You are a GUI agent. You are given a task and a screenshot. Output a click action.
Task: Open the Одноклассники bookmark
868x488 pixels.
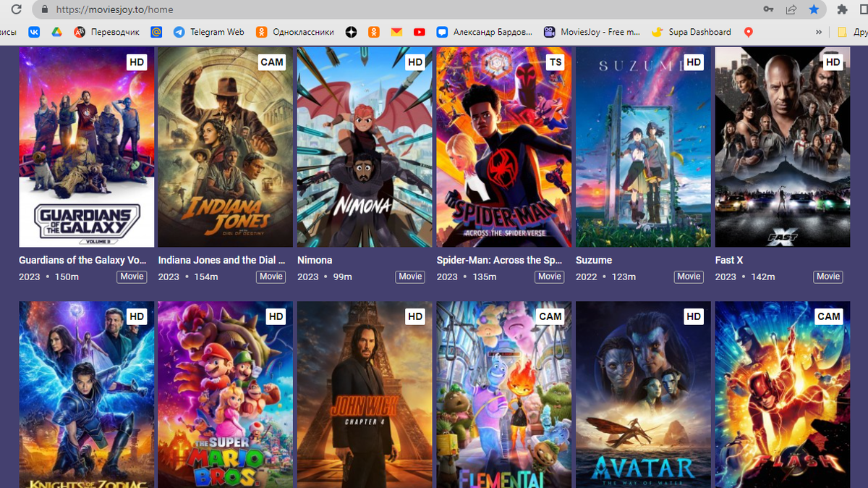coord(295,32)
